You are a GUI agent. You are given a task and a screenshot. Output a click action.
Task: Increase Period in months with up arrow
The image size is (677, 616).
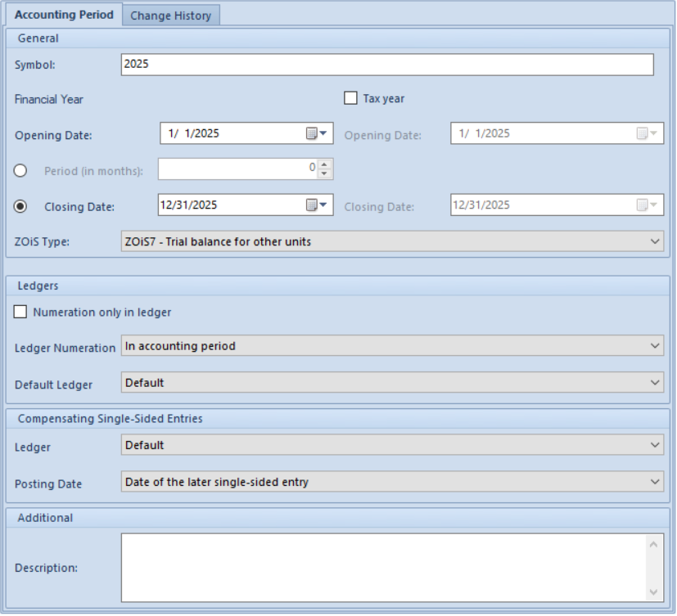tap(324, 164)
